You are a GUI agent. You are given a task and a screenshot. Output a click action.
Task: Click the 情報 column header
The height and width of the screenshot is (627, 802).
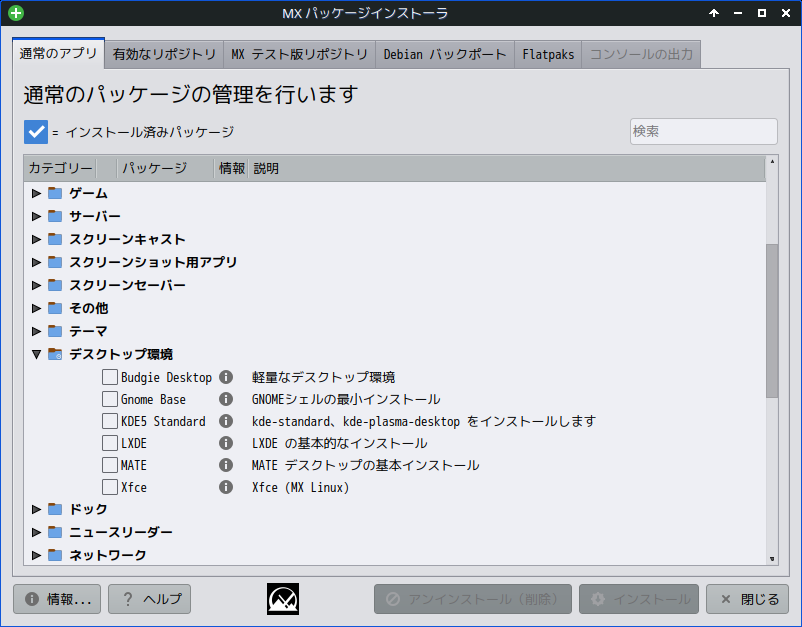coord(231,168)
